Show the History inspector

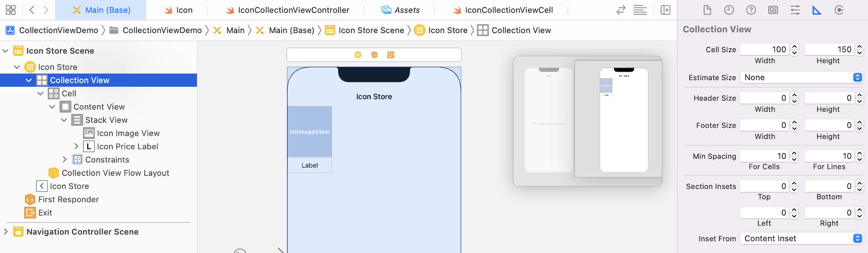click(729, 10)
